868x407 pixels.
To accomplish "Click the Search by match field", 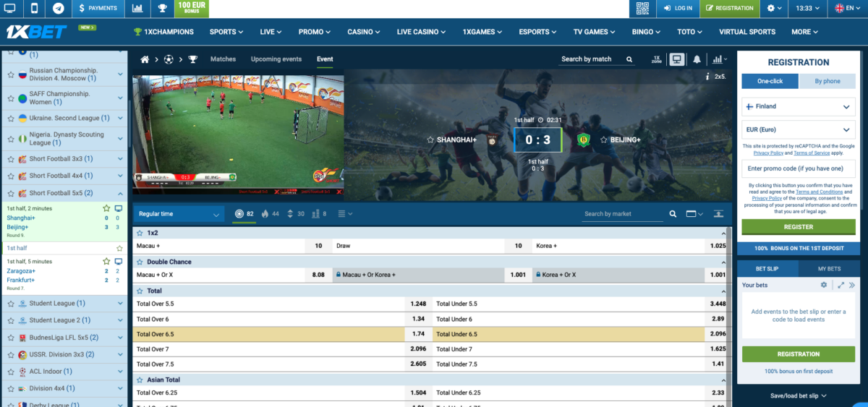I will pyautogui.click(x=592, y=59).
